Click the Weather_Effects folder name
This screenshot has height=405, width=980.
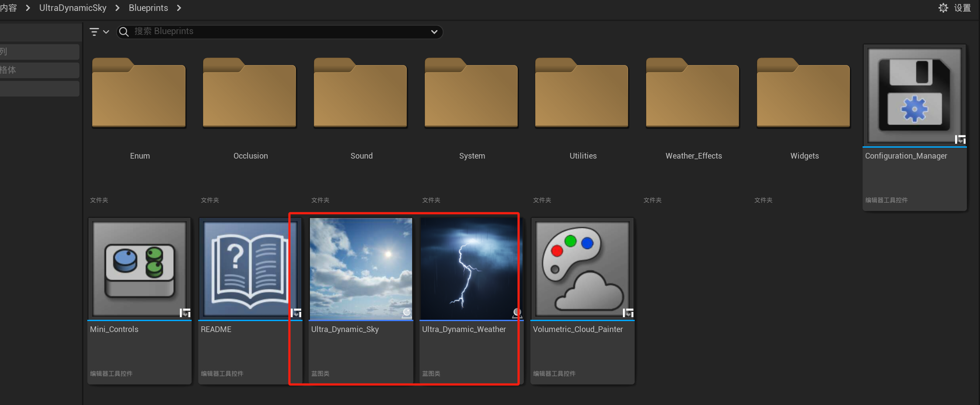pyautogui.click(x=694, y=156)
